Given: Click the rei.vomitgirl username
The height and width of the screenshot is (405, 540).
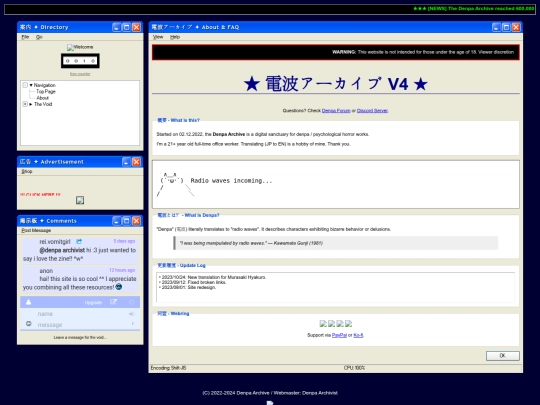Looking at the screenshot, I should point(55,241).
